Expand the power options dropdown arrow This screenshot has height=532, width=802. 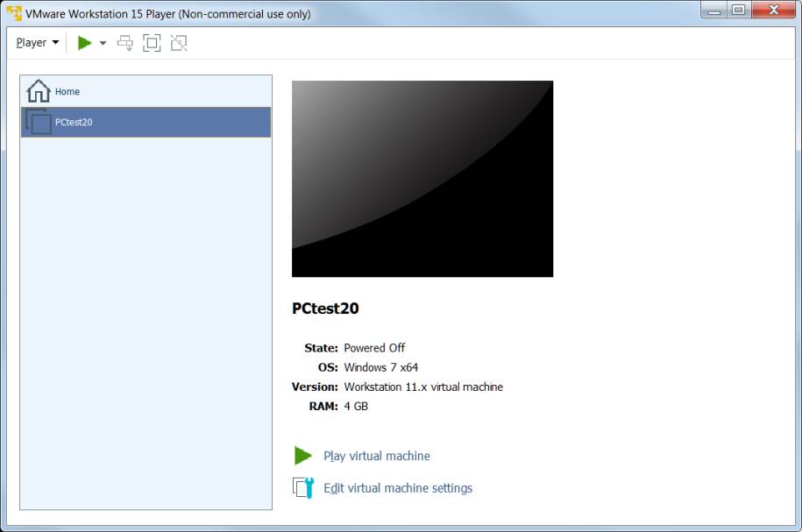point(103,43)
